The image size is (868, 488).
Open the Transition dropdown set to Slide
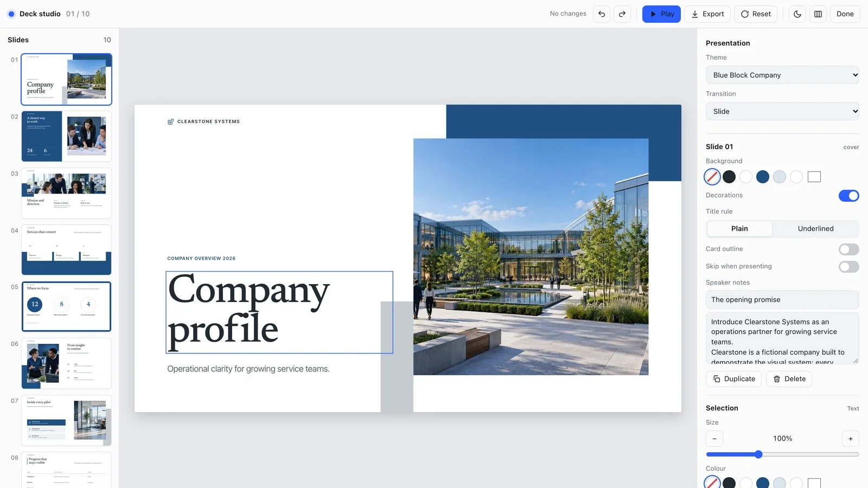click(782, 112)
